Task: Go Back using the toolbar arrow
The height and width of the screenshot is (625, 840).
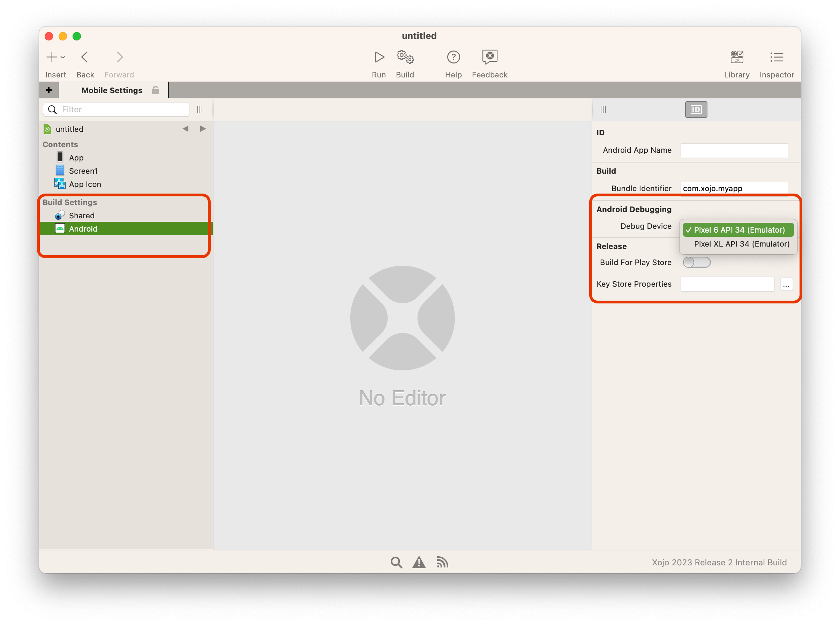Action: (x=85, y=57)
